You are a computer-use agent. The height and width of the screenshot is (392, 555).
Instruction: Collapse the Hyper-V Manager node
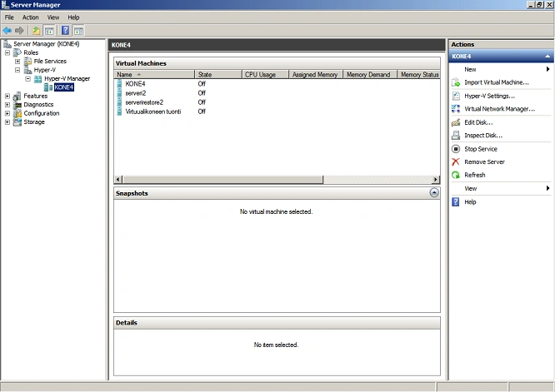coord(27,78)
